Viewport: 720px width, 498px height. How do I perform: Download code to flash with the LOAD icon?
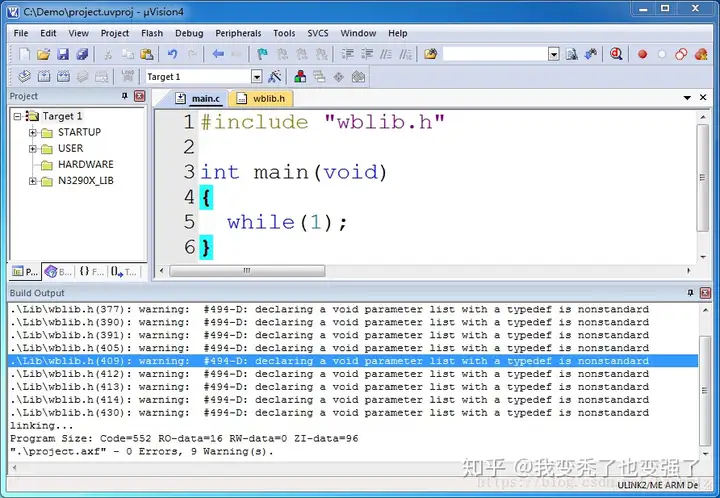(128, 76)
